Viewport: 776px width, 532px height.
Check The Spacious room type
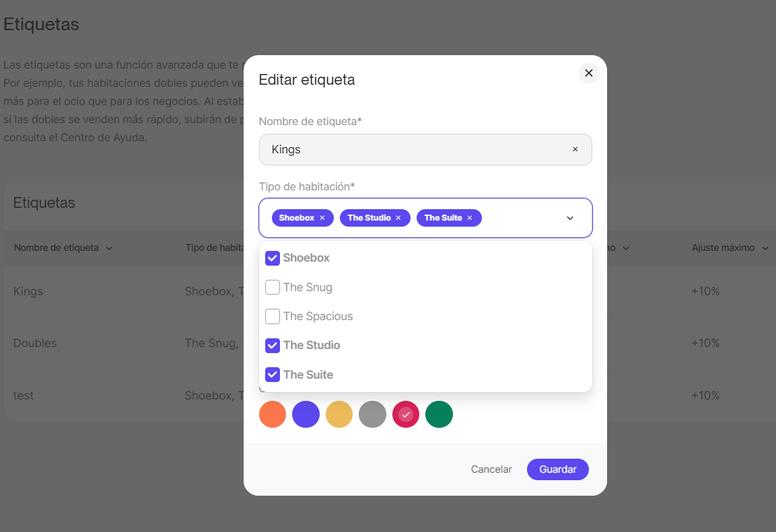pos(273,316)
